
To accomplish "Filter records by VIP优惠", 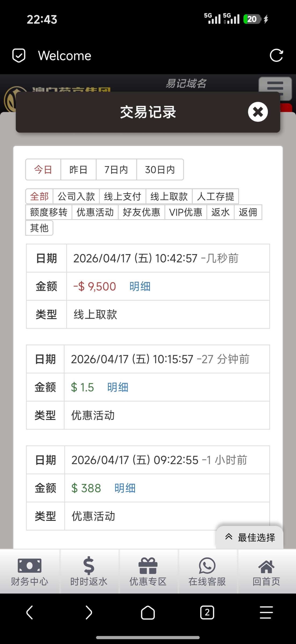I will (186, 212).
